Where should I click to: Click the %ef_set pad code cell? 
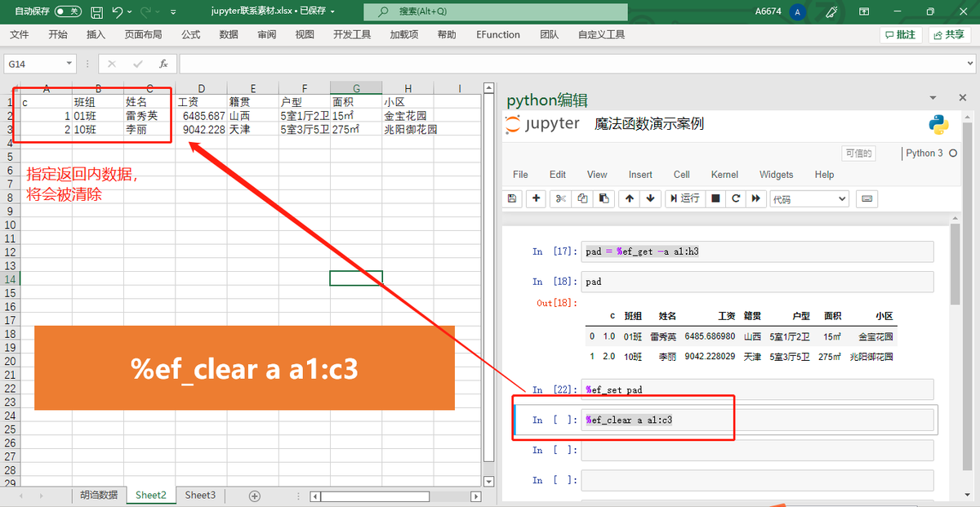pos(759,389)
